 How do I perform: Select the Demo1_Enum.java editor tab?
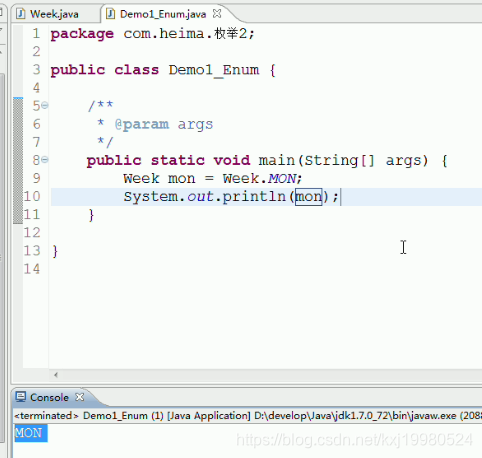click(163, 14)
